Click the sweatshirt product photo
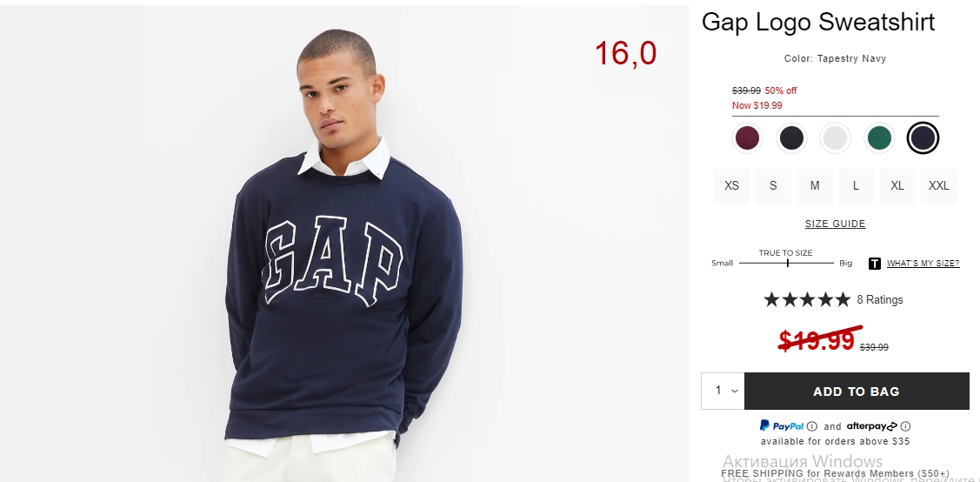The width and height of the screenshot is (980, 482). point(343,244)
